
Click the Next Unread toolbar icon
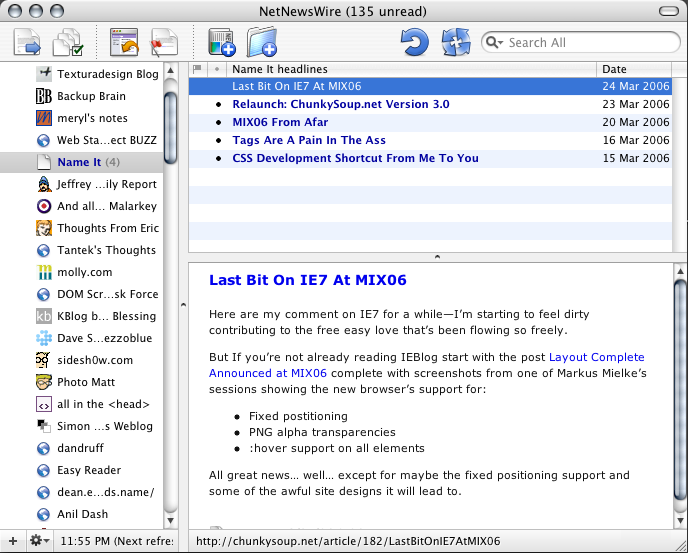pyautogui.click(x=27, y=42)
